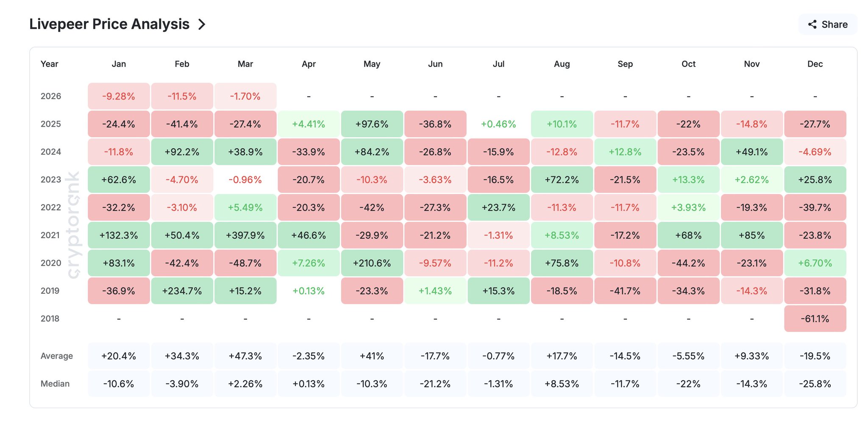Click the Share button
The image size is (868, 423).
tap(828, 25)
